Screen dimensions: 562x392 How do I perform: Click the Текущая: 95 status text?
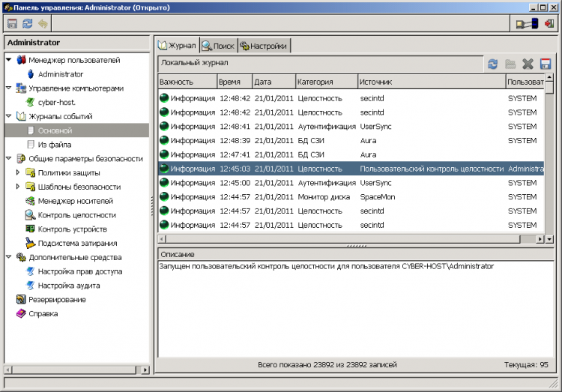point(526,365)
